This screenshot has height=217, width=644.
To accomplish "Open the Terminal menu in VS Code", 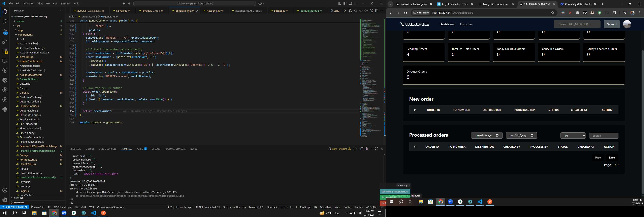I will pyautogui.click(x=65, y=3).
